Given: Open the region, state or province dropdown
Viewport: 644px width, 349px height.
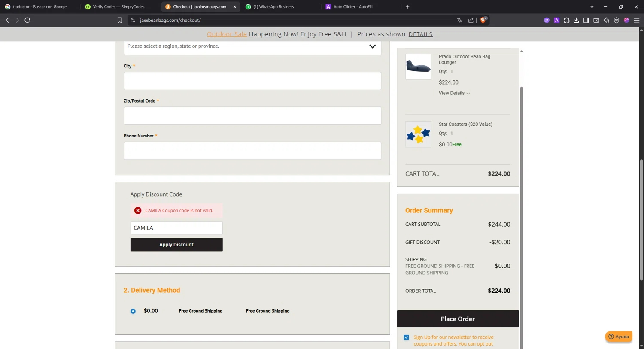Looking at the screenshot, I should [x=252, y=46].
